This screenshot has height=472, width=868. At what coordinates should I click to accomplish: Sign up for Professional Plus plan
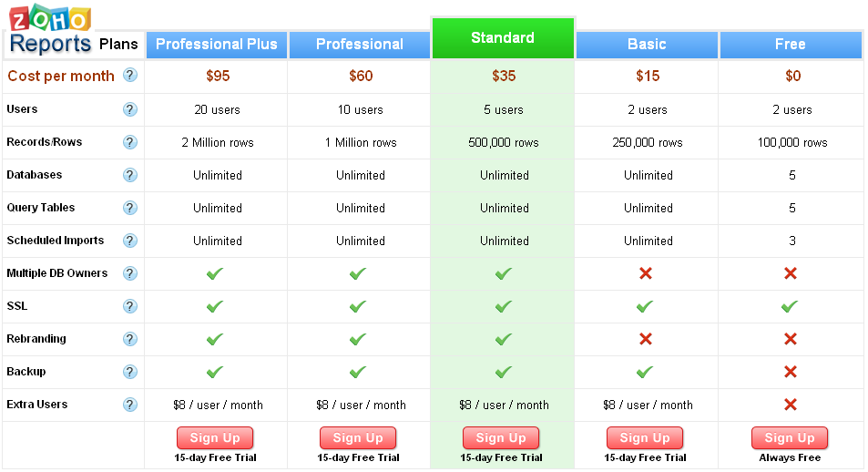[x=215, y=438]
